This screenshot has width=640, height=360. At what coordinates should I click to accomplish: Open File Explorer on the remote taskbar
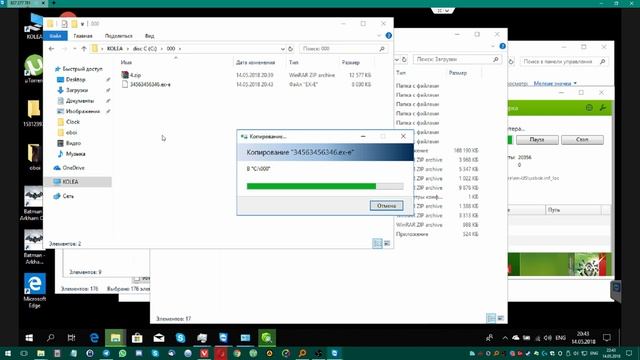pos(116,338)
